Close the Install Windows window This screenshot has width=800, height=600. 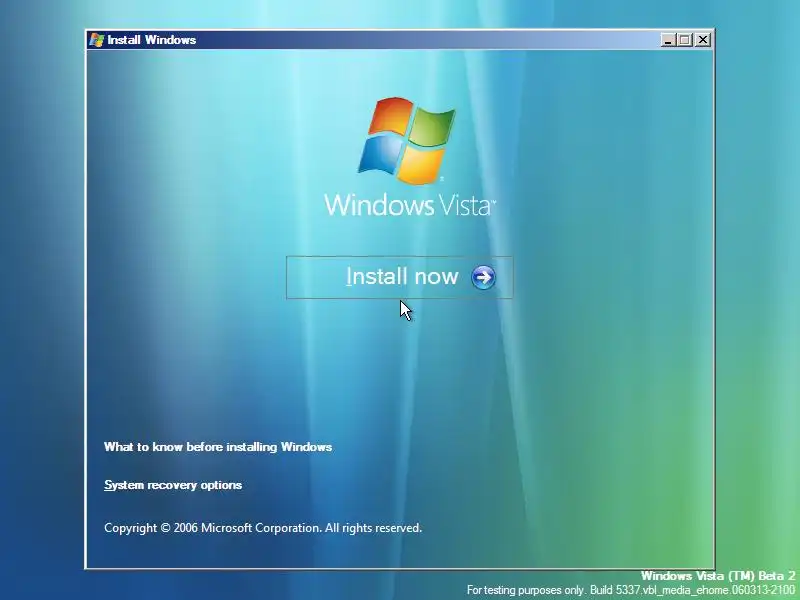[703, 40]
